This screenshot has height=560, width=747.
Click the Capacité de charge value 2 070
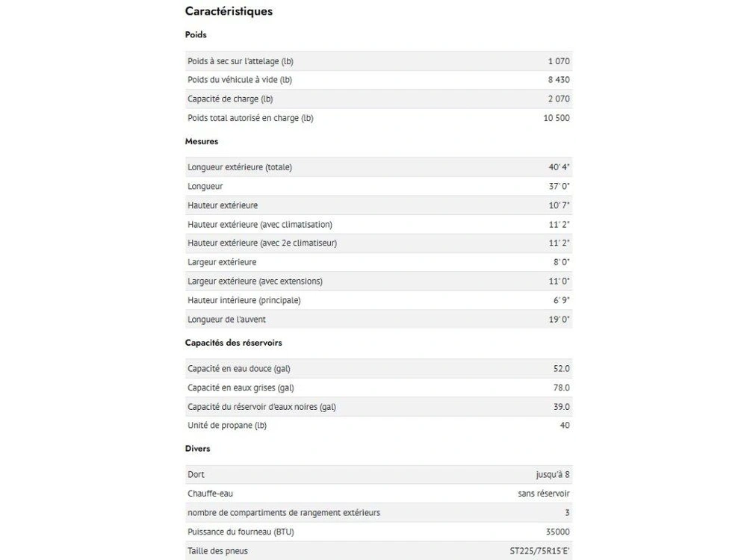[x=558, y=99]
